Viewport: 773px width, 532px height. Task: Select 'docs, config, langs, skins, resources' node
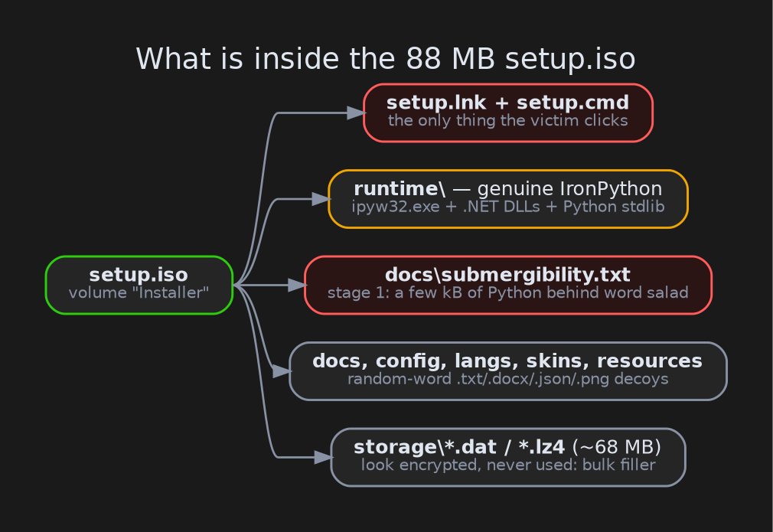tap(507, 371)
